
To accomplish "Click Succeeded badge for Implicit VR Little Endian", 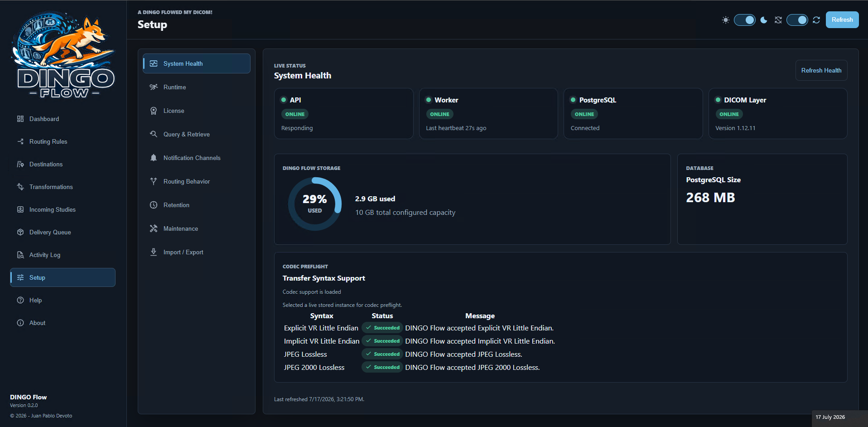I will (x=382, y=341).
